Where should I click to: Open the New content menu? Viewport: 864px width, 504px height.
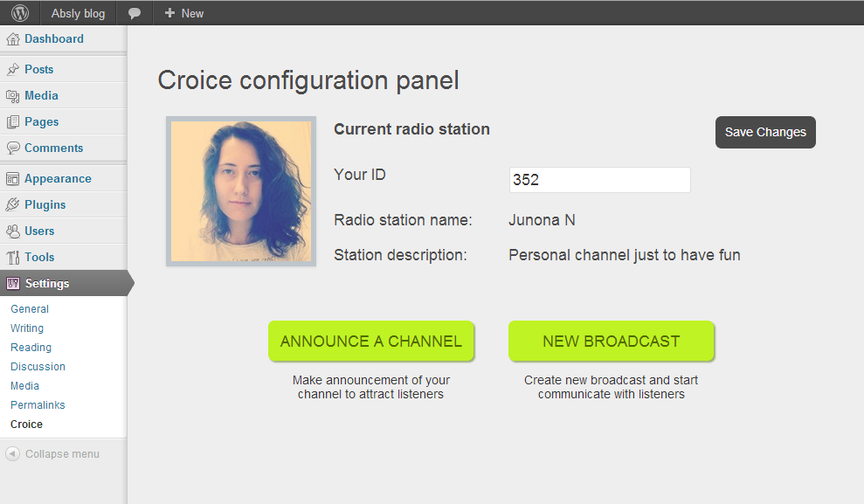[x=184, y=13]
